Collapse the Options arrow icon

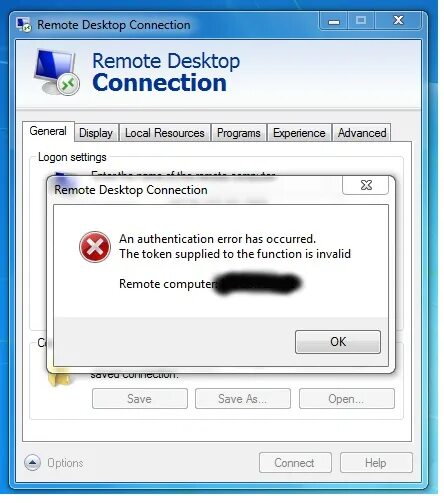32,463
